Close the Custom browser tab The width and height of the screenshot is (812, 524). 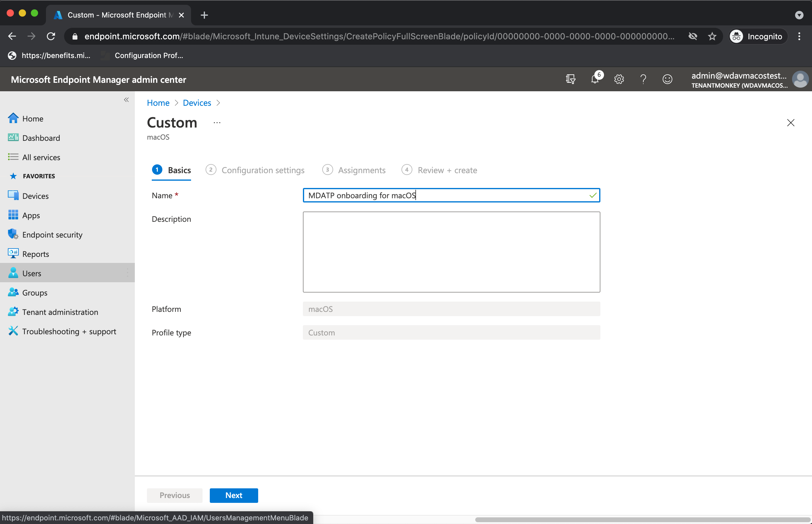coord(181,15)
